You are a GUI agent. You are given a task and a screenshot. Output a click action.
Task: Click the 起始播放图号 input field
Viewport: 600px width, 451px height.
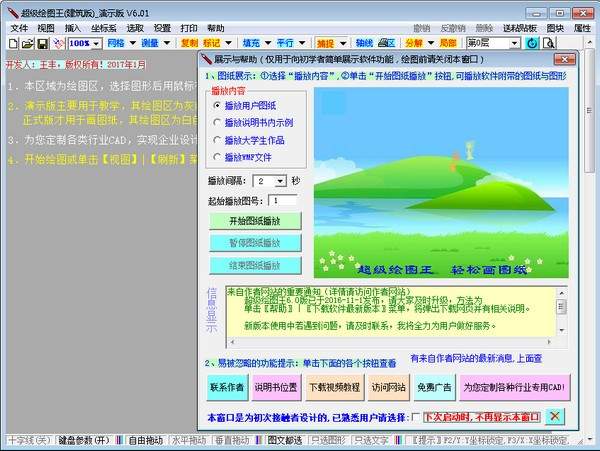tap(276, 203)
